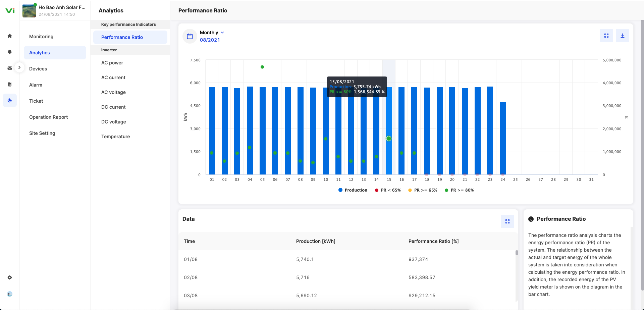Toggle Production series in chart legend
Viewport: 644px width, 310px height.
click(353, 190)
